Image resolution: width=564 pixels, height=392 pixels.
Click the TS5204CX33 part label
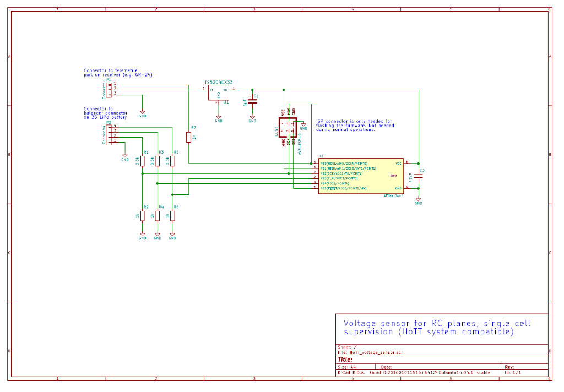(219, 83)
